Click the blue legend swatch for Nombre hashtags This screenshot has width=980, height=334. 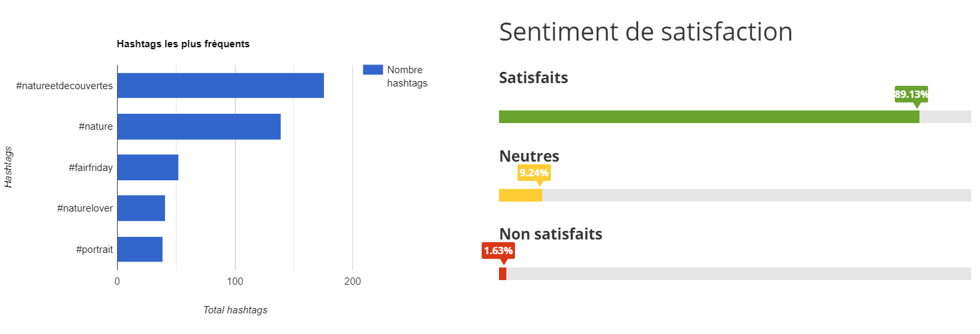click(x=373, y=70)
